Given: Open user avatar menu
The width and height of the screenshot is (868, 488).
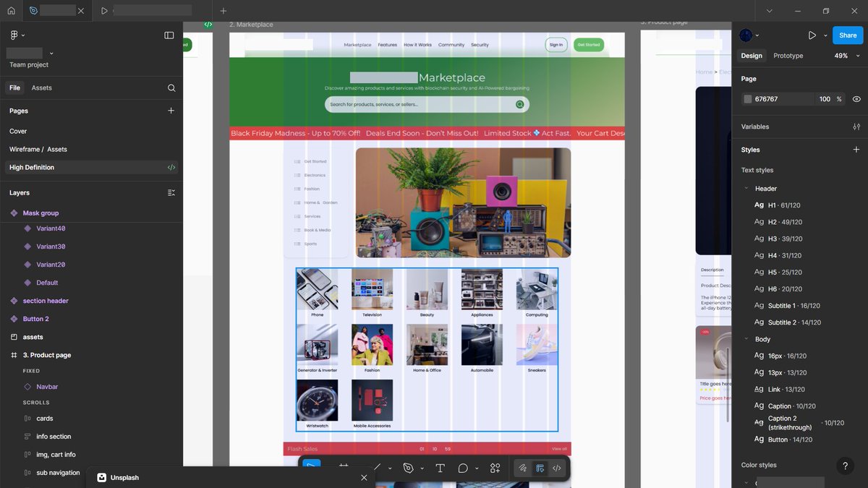Looking at the screenshot, I should tap(749, 35).
